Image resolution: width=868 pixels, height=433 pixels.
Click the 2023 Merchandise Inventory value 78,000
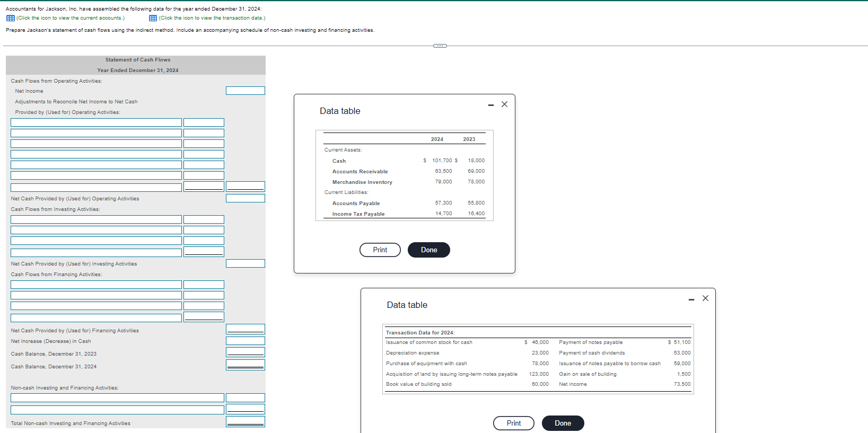pyautogui.click(x=476, y=182)
